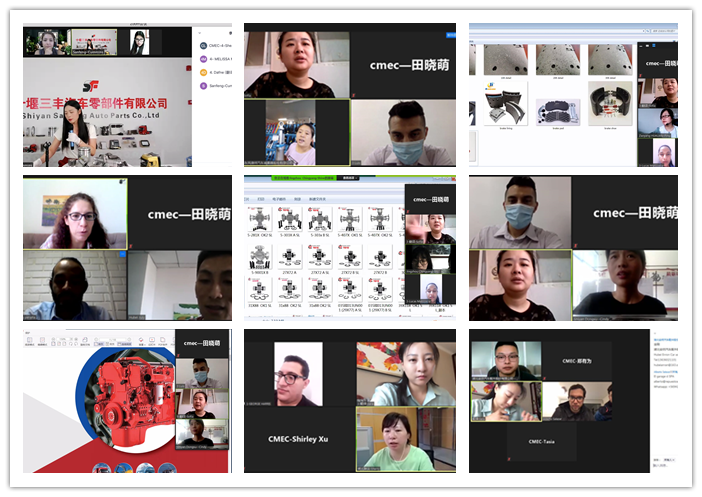The image size is (702, 497).
Task: Click the orange 4. Defne participant avatar
Action: point(203,72)
